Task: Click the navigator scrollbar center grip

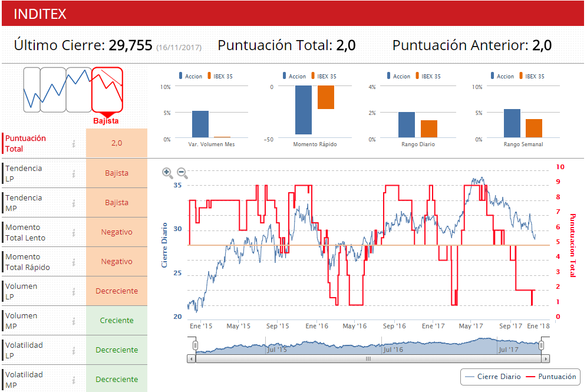Action: [368, 358]
